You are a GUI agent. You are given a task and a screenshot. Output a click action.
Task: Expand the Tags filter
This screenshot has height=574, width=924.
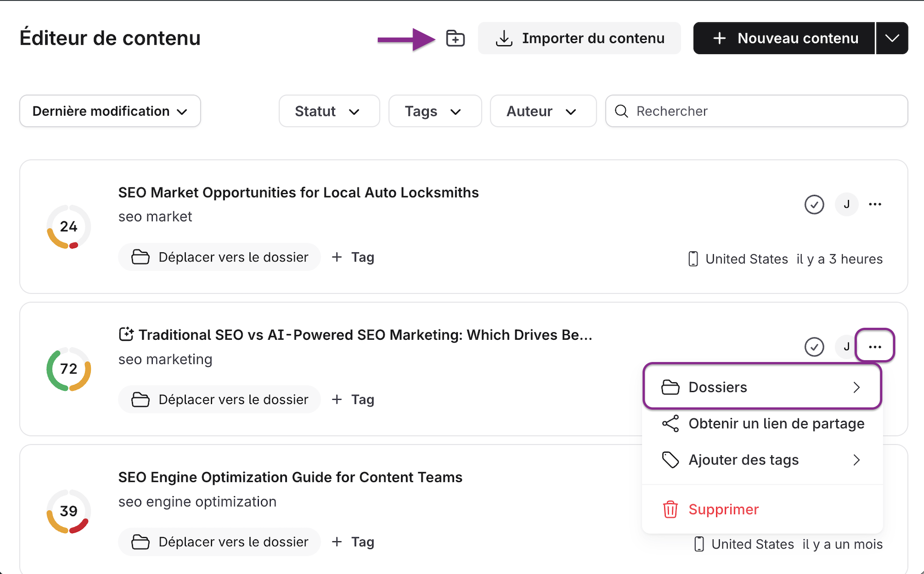pyautogui.click(x=435, y=111)
